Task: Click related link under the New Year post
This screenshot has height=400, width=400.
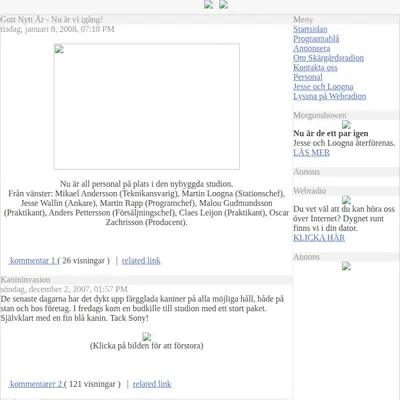Action: 141,261
